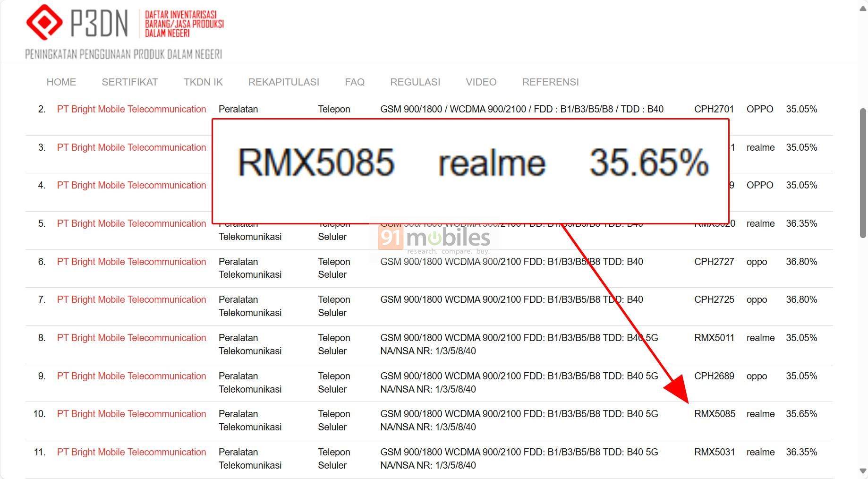Open PT Bright Mobile Telecommunication link in row 8

(x=131, y=338)
